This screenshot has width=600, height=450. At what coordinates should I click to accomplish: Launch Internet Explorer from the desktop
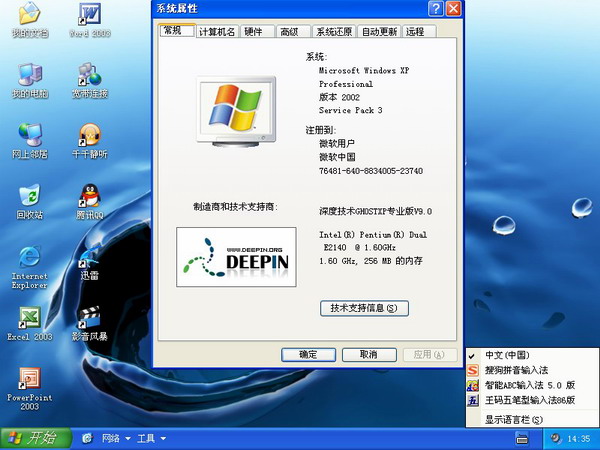click(x=29, y=256)
